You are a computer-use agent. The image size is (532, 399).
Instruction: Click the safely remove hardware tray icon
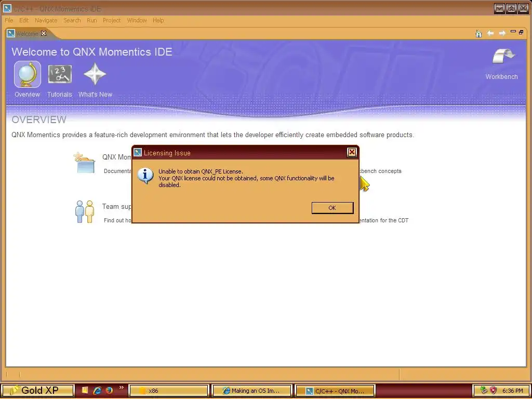pyautogui.click(x=484, y=390)
